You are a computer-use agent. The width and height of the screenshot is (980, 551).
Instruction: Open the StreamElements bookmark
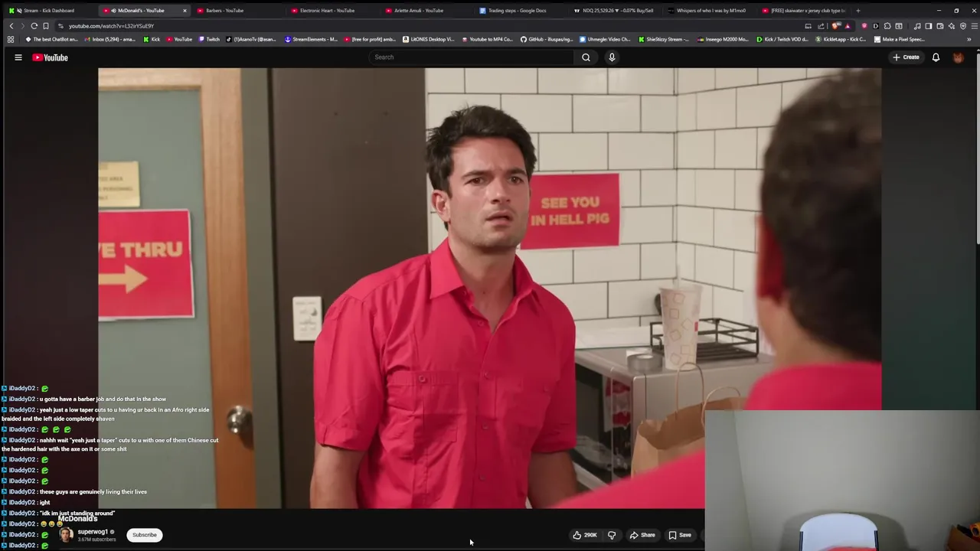(311, 39)
